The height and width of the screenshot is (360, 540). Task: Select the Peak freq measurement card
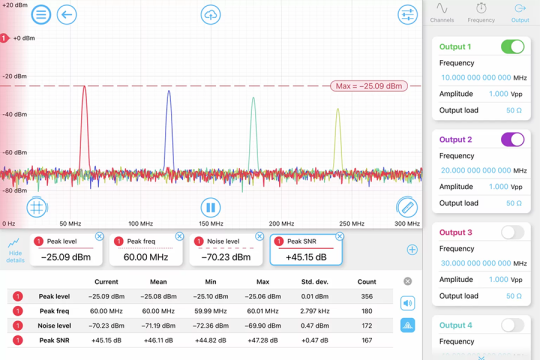tap(146, 250)
